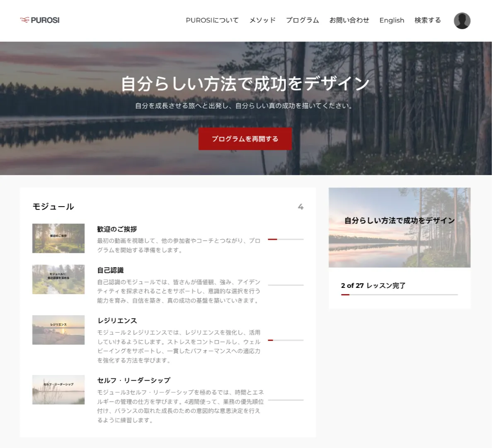
Task: Open the program card image in sidebar
Action: (x=400, y=228)
